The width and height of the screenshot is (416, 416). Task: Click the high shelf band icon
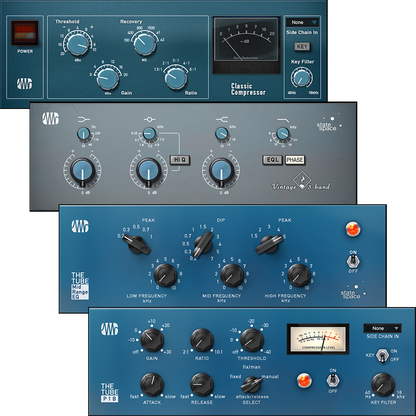pos(222,119)
